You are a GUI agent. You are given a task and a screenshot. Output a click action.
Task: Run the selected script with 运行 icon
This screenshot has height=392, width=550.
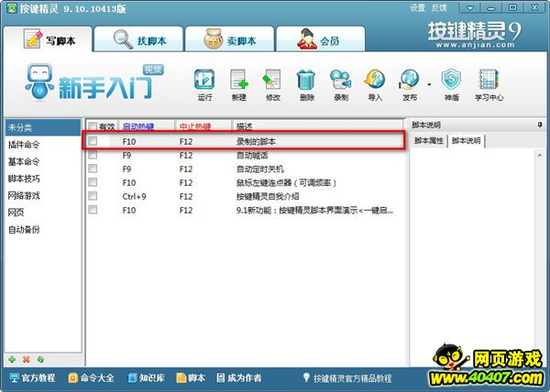pos(204,85)
